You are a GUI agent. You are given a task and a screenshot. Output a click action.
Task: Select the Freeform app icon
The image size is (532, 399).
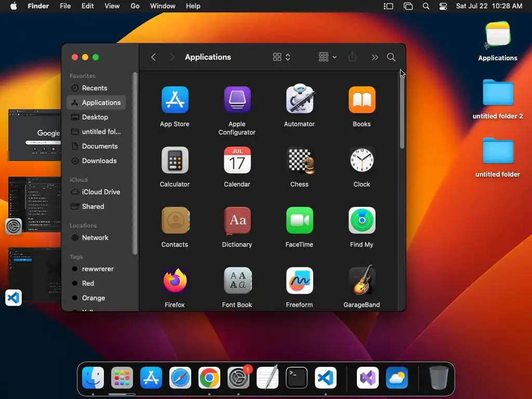click(x=300, y=281)
